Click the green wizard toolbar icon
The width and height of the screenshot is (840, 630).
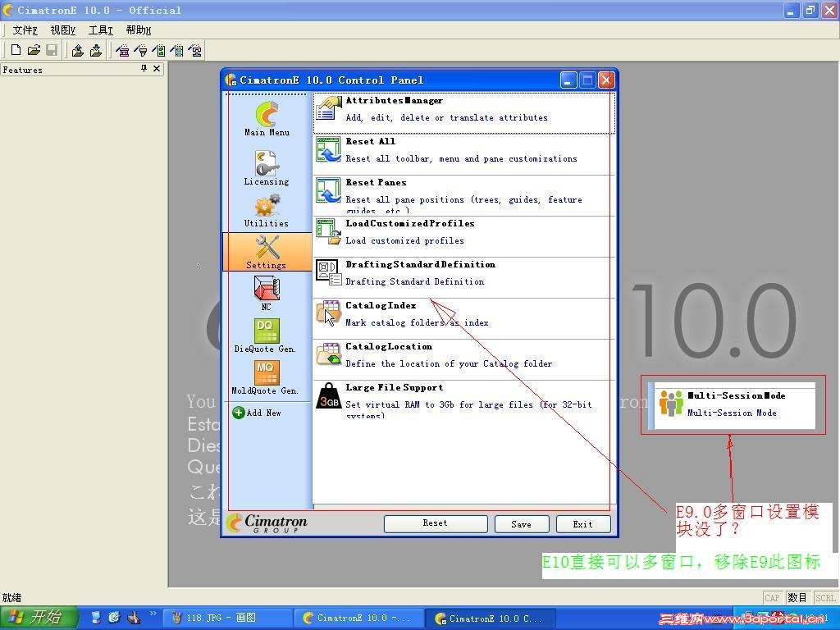[x=158, y=50]
